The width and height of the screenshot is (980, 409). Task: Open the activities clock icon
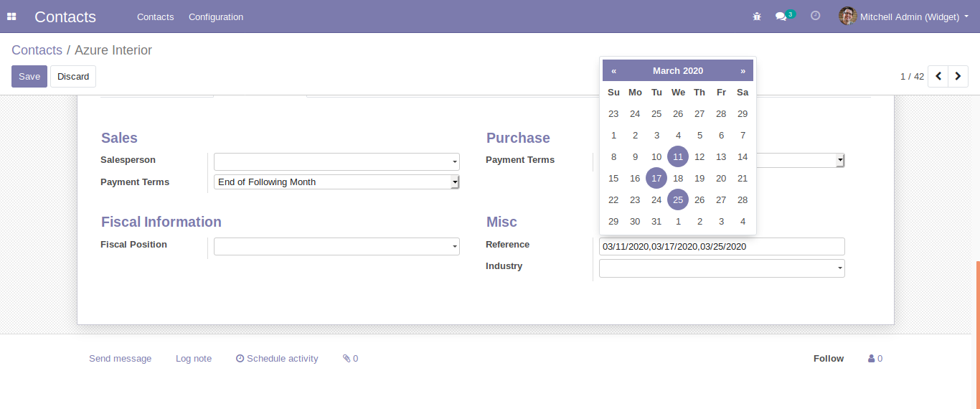(x=815, y=16)
